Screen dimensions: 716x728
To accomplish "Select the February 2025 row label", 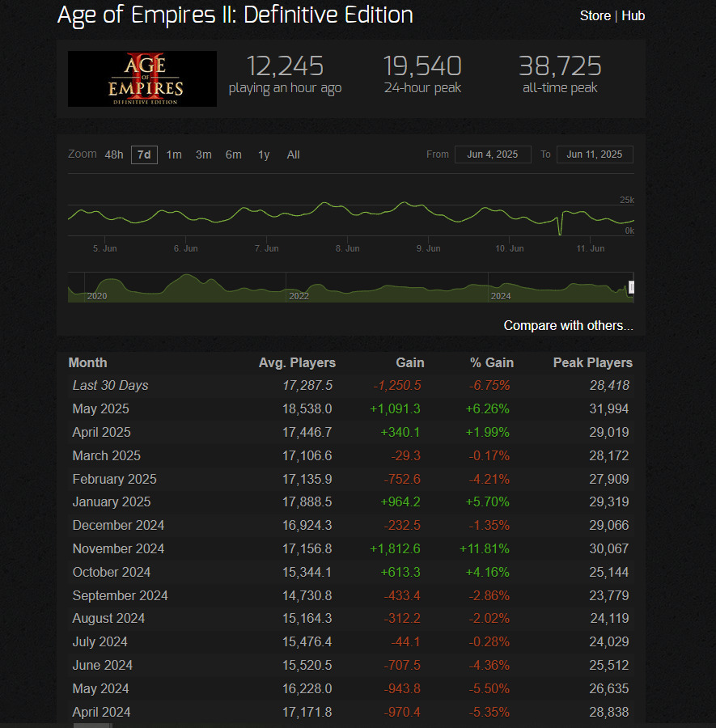I will pos(114,479).
